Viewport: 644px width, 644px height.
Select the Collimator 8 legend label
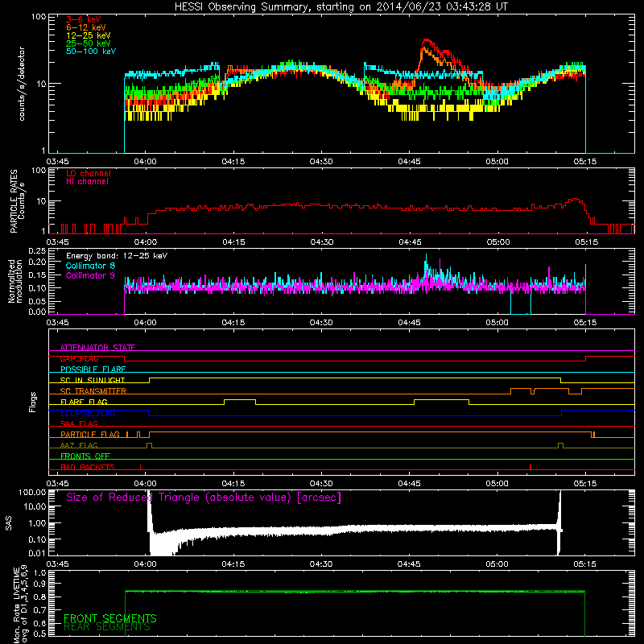pyautogui.click(x=90, y=266)
